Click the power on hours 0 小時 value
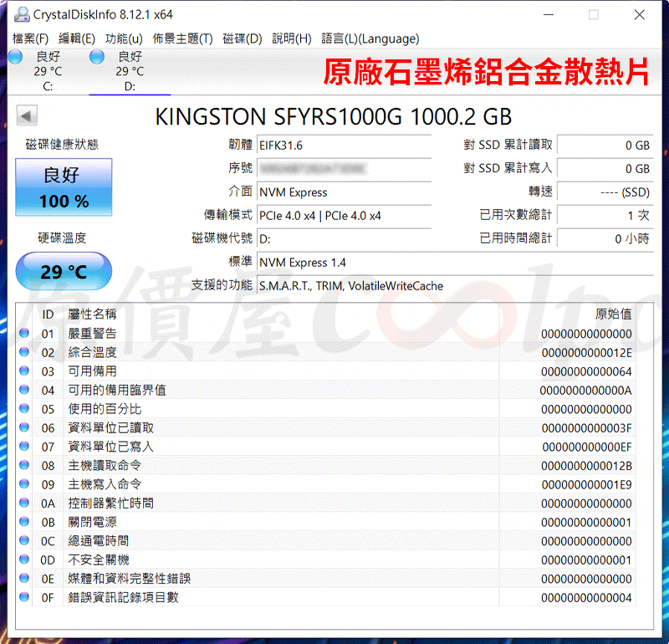The height and width of the screenshot is (644, 669). pos(605,239)
